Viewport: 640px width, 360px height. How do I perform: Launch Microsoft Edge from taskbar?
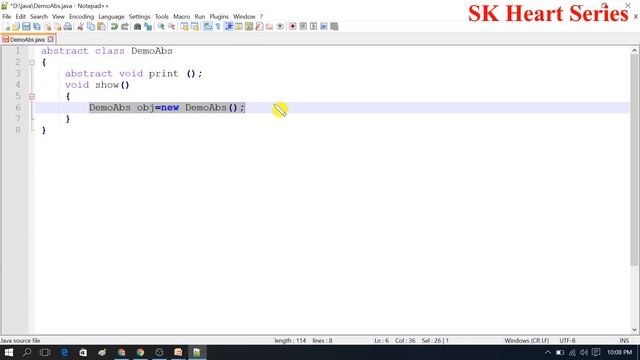click(x=64, y=352)
